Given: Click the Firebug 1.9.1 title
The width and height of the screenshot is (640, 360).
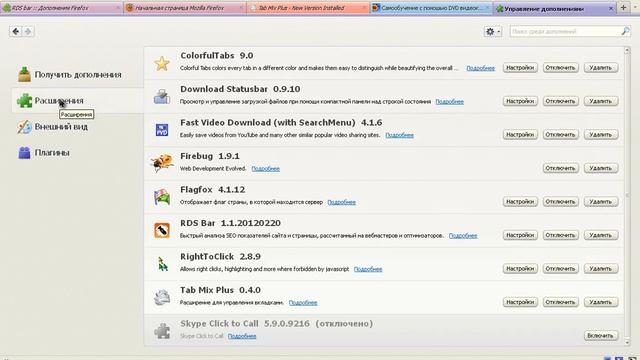Looking at the screenshot, I should click(210, 156).
